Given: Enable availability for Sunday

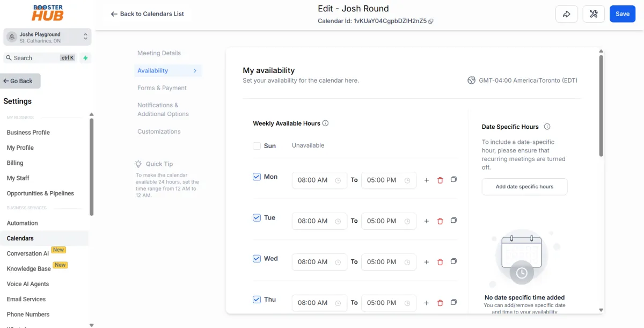Looking at the screenshot, I should point(257,145).
